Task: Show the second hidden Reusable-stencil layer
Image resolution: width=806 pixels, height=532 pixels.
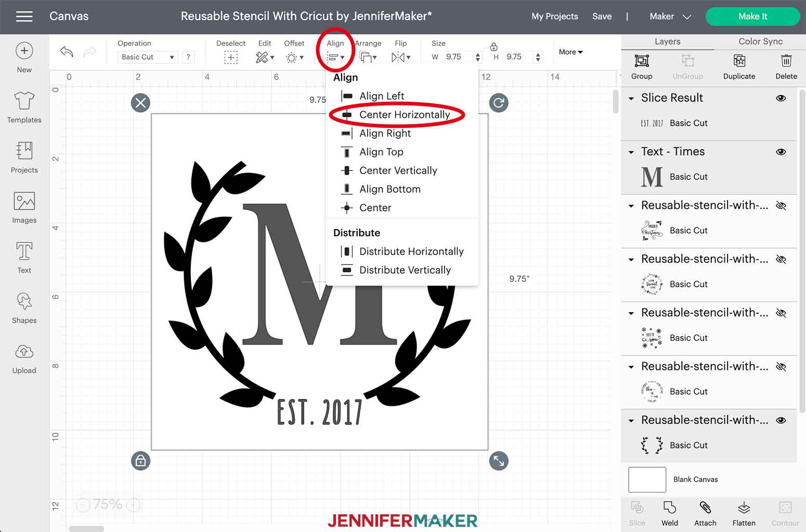Action: [x=781, y=259]
